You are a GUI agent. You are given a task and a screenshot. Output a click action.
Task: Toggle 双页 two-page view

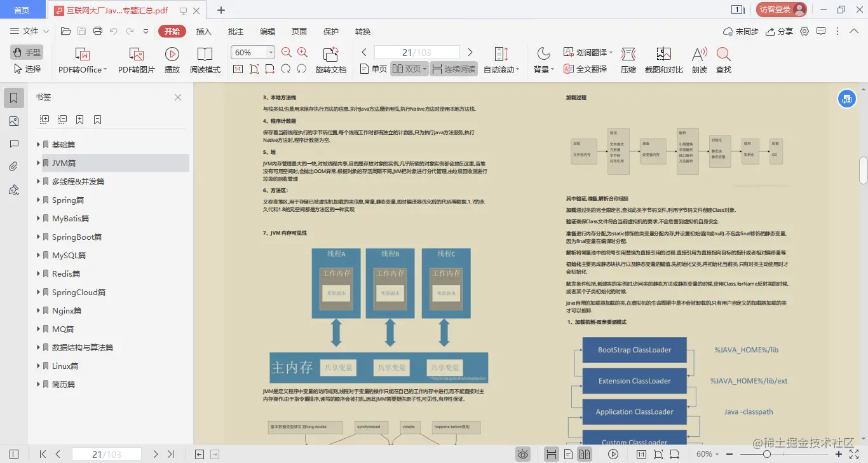[x=409, y=69]
